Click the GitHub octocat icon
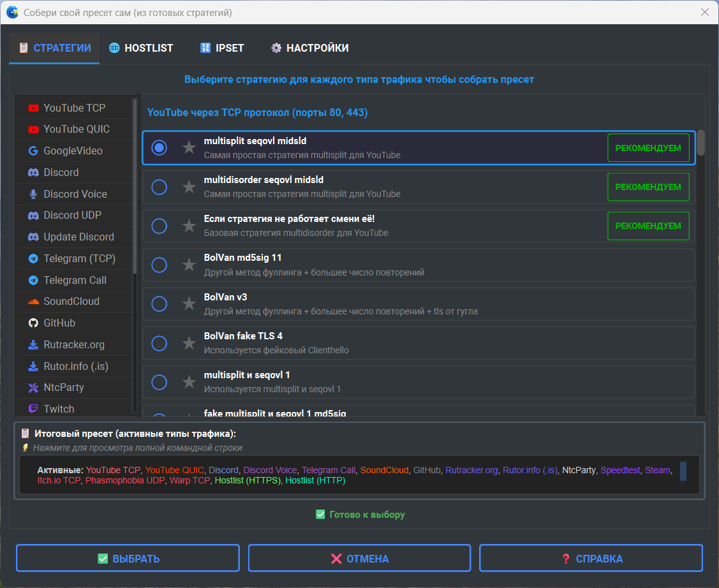The image size is (719, 588). 33,323
